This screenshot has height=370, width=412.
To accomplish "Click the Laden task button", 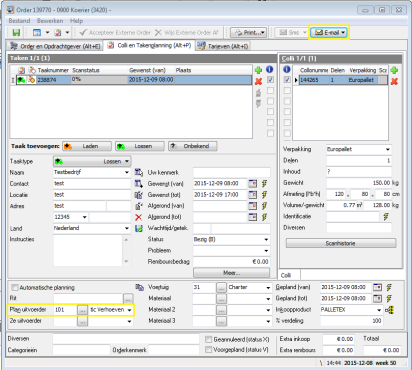I will tap(87, 146).
